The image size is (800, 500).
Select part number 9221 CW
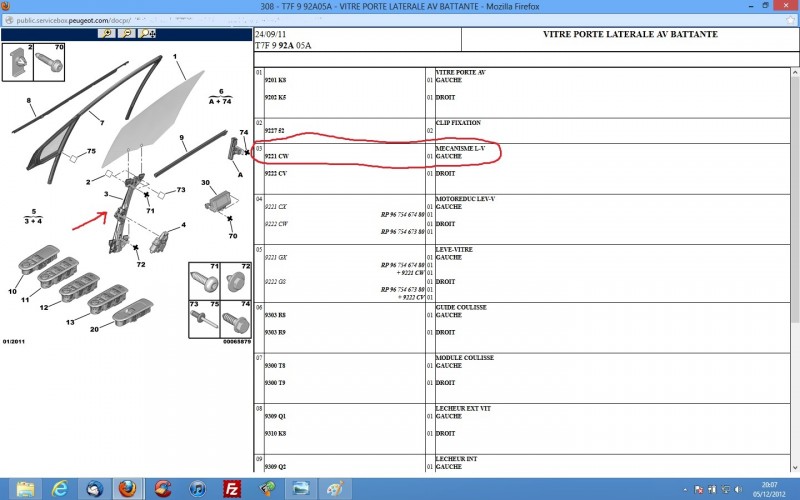tap(277, 157)
